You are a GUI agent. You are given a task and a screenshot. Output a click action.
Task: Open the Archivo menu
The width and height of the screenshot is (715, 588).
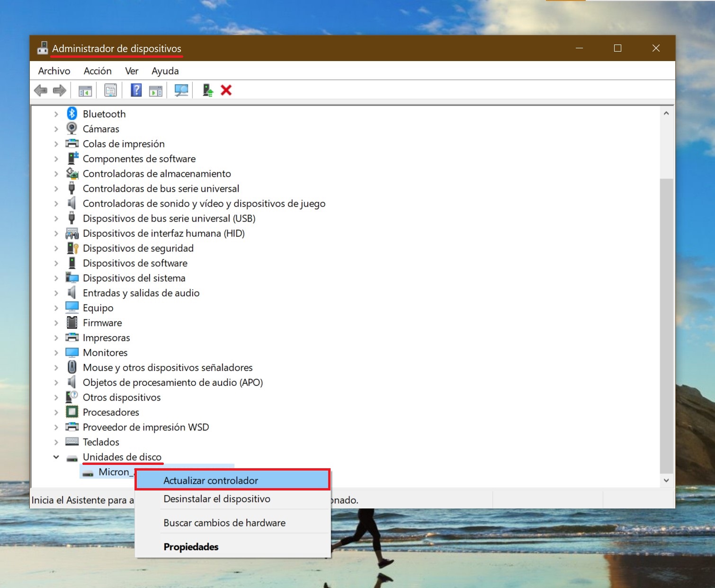tap(54, 71)
